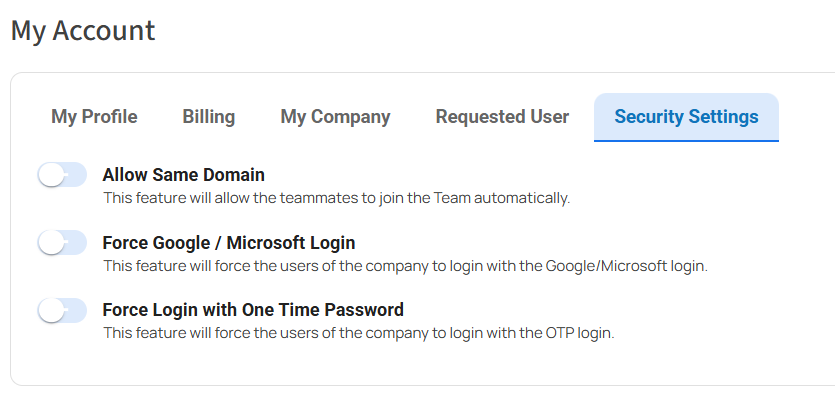Toggle Force Login with One Time Password

(x=62, y=310)
